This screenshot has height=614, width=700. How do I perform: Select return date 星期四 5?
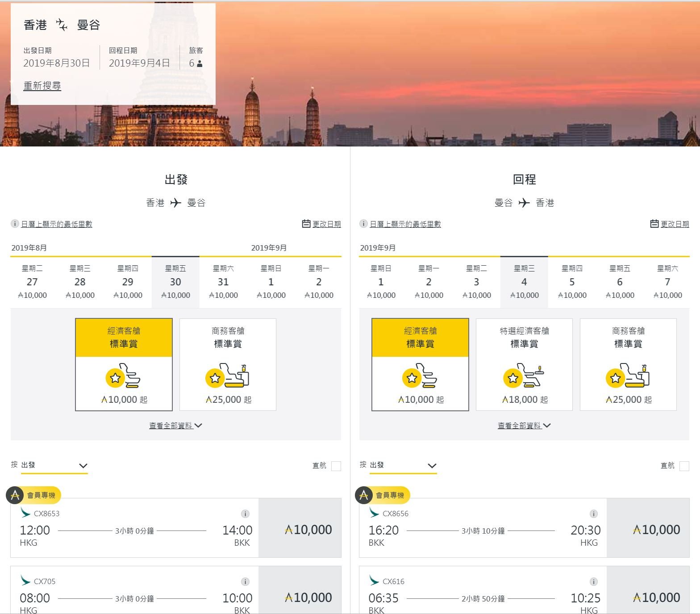(x=572, y=282)
